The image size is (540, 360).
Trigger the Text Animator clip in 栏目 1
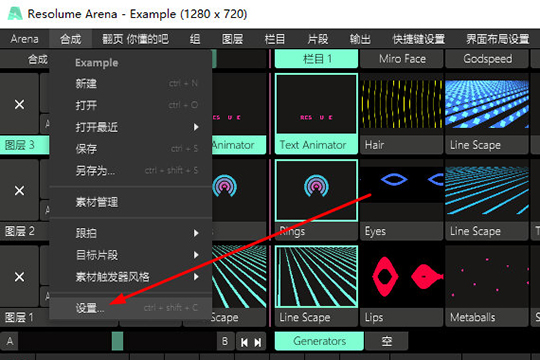pyautogui.click(x=316, y=104)
